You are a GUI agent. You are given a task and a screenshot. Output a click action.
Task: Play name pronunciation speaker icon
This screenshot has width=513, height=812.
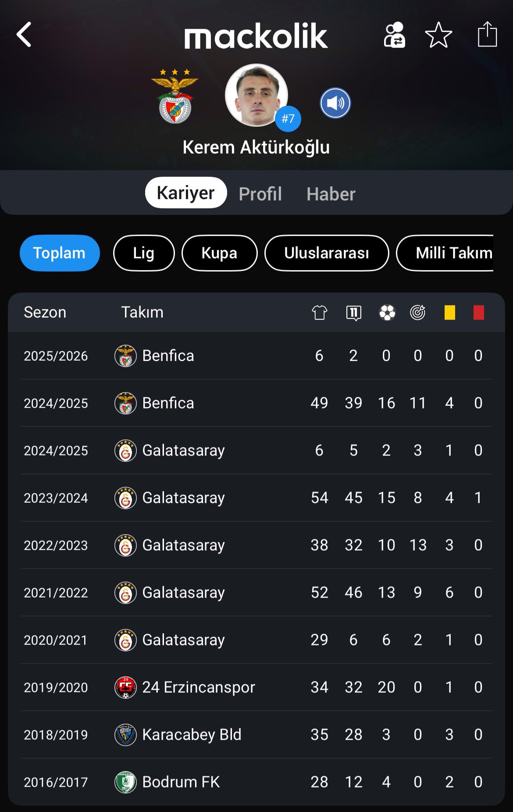tap(335, 103)
